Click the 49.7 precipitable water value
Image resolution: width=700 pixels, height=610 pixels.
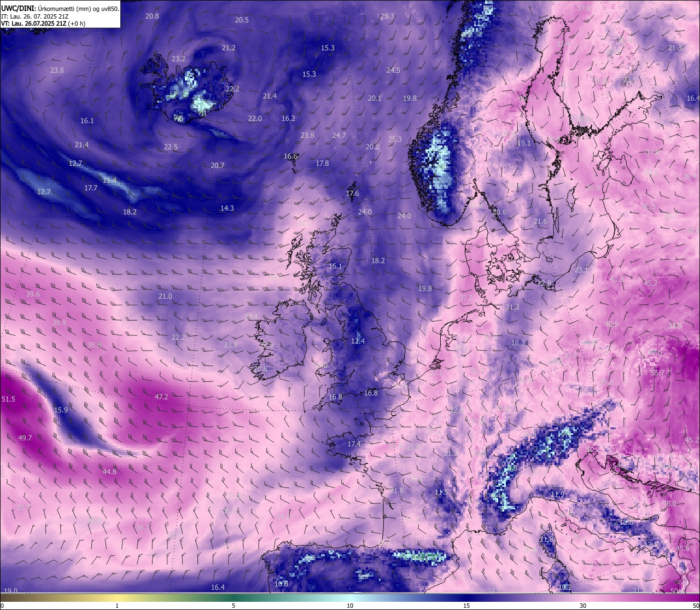pyautogui.click(x=25, y=438)
